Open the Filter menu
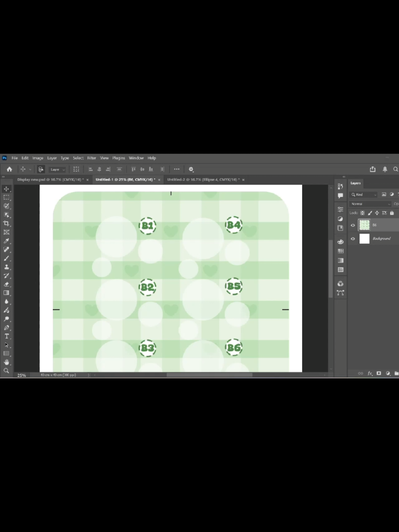 pos(91,158)
